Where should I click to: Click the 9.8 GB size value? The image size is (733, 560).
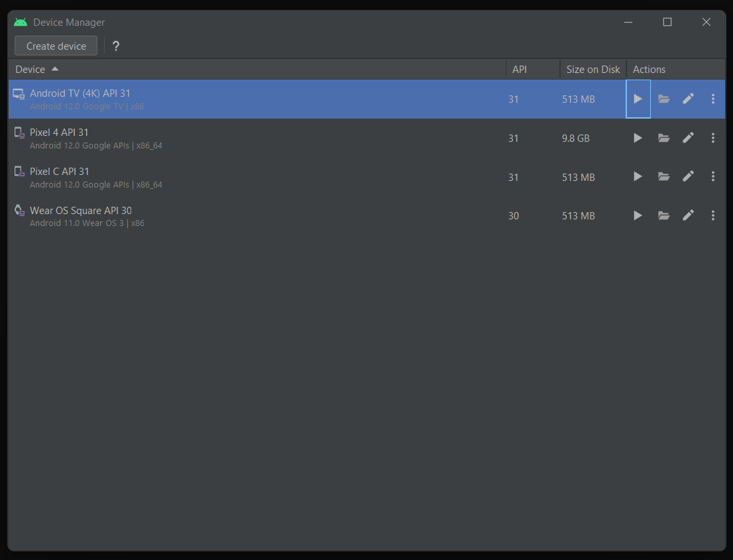pyautogui.click(x=575, y=139)
